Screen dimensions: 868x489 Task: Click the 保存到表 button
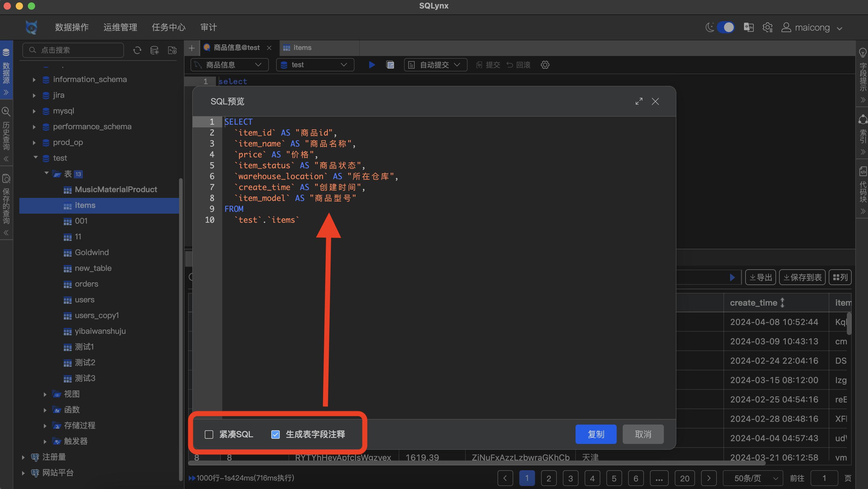[802, 277]
